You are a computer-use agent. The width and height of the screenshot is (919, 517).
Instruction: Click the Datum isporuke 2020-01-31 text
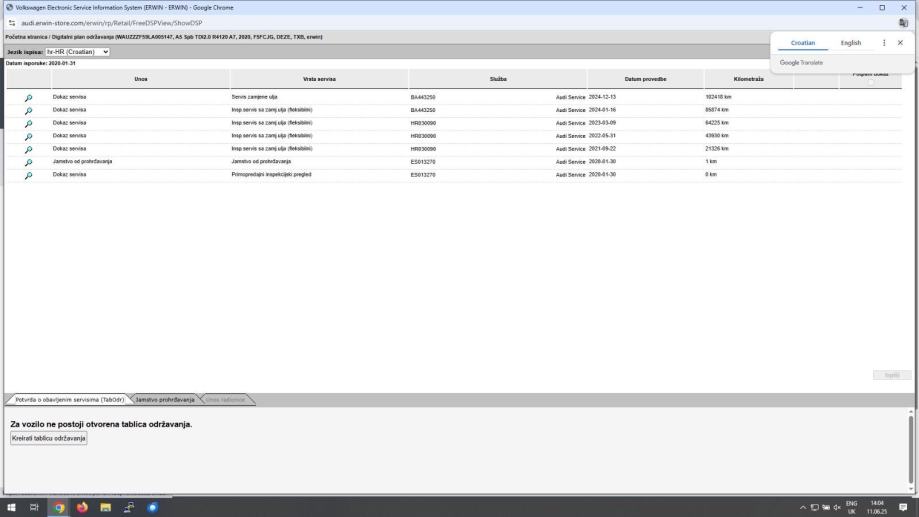point(40,63)
